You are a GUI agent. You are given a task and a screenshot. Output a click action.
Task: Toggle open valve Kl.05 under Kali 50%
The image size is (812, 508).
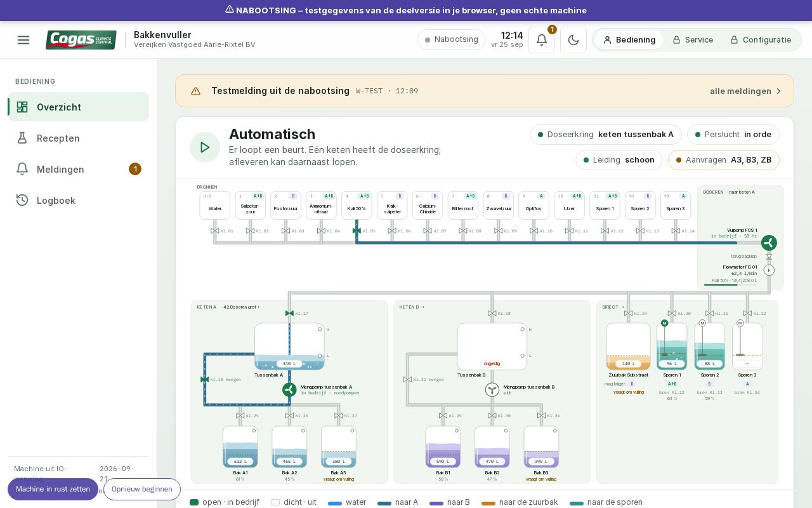(357, 231)
